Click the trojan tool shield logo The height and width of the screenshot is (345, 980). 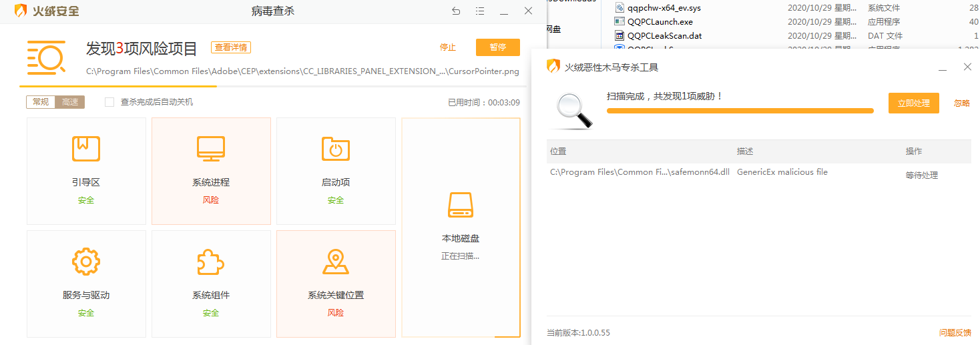tap(553, 66)
